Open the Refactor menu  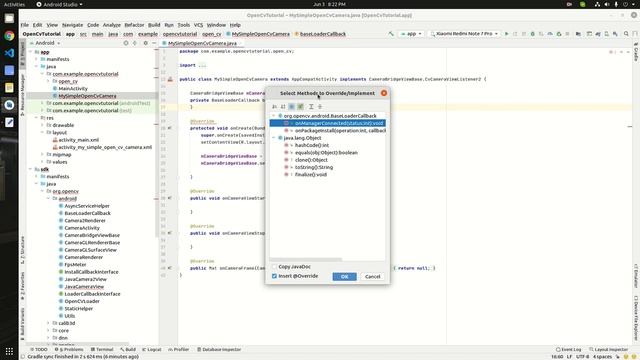click(134, 25)
